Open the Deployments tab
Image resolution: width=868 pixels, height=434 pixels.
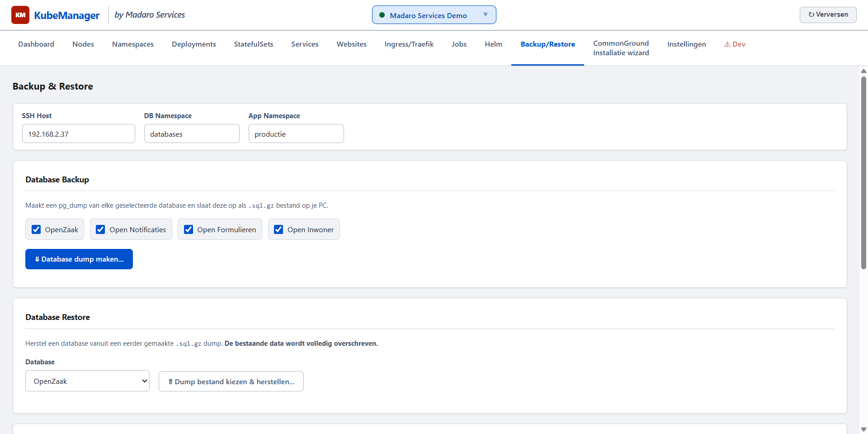coord(194,44)
